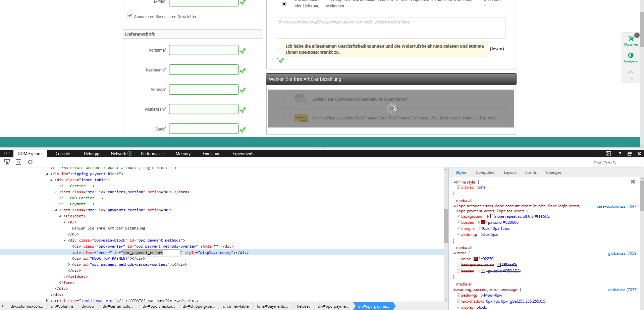Image resolution: width=644 pixels, height=310 pixels.
Task: Uncheck the text-shadow property checkbox
Action: tap(458, 301)
